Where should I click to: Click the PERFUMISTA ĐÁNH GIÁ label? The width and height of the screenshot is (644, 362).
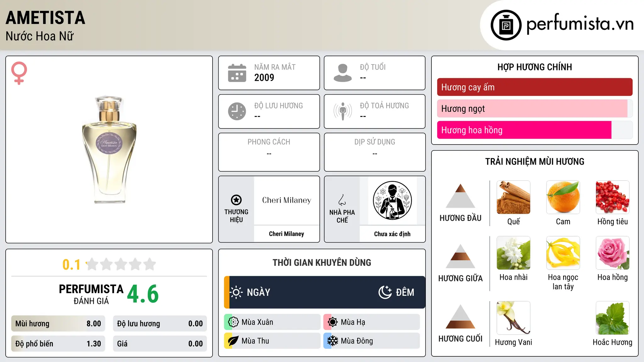tap(91, 294)
